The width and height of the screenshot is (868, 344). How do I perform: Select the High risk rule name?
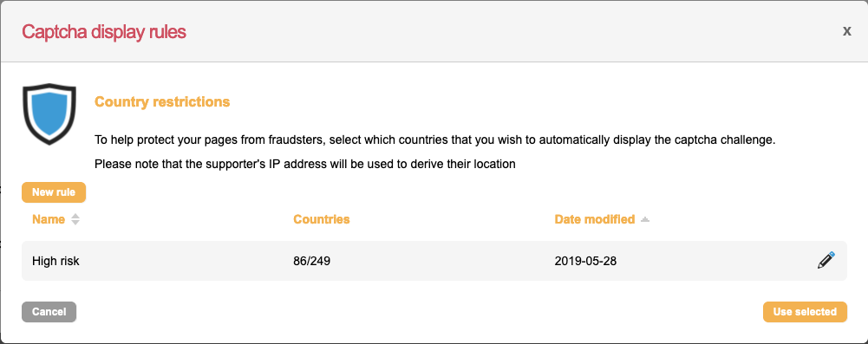(x=55, y=261)
